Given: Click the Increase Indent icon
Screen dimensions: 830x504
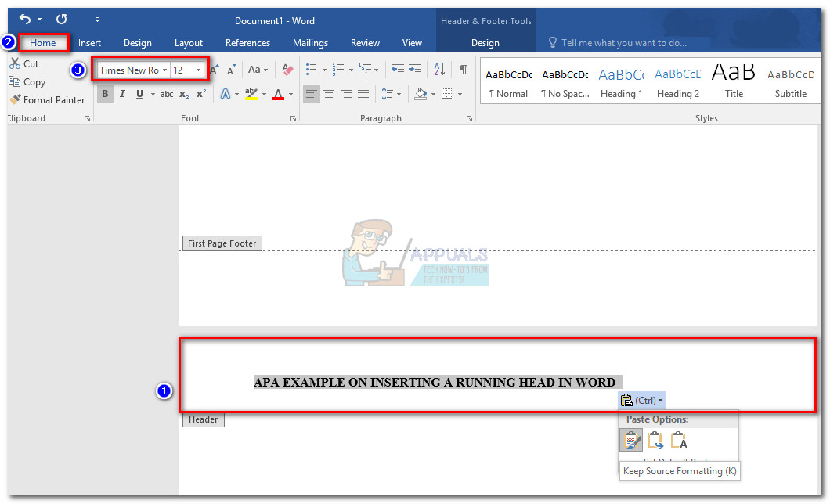Looking at the screenshot, I should 414,70.
